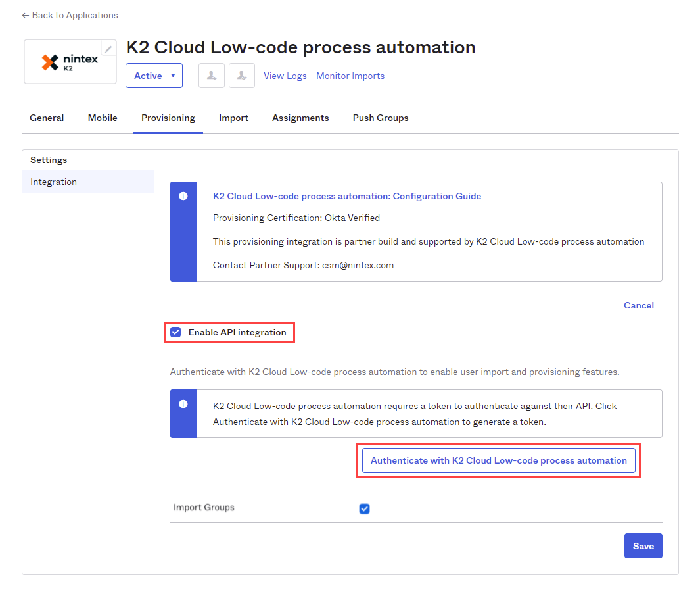Select the Import tab
The width and height of the screenshot is (700, 592).
(x=233, y=118)
